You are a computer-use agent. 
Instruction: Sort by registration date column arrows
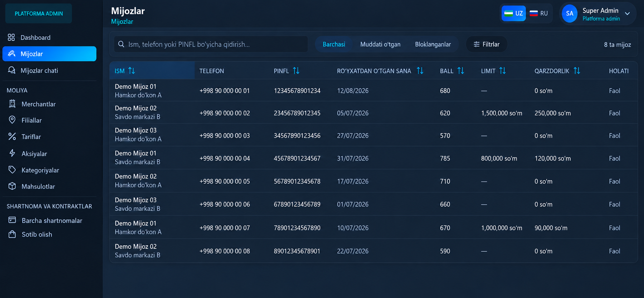(420, 71)
